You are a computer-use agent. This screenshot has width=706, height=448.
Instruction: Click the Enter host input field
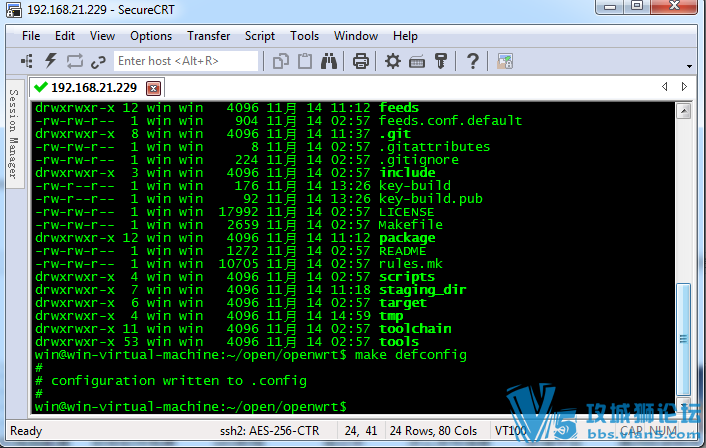point(186,61)
